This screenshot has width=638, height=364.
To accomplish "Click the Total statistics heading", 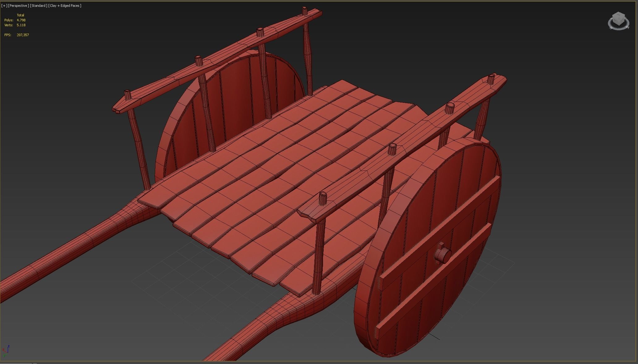I will tap(20, 15).
